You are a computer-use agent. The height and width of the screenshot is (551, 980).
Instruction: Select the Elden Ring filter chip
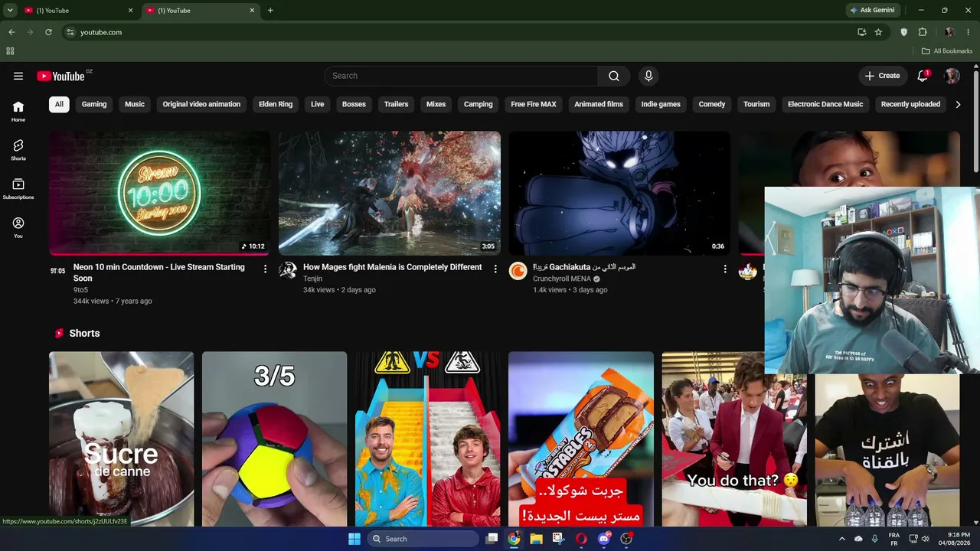(276, 104)
